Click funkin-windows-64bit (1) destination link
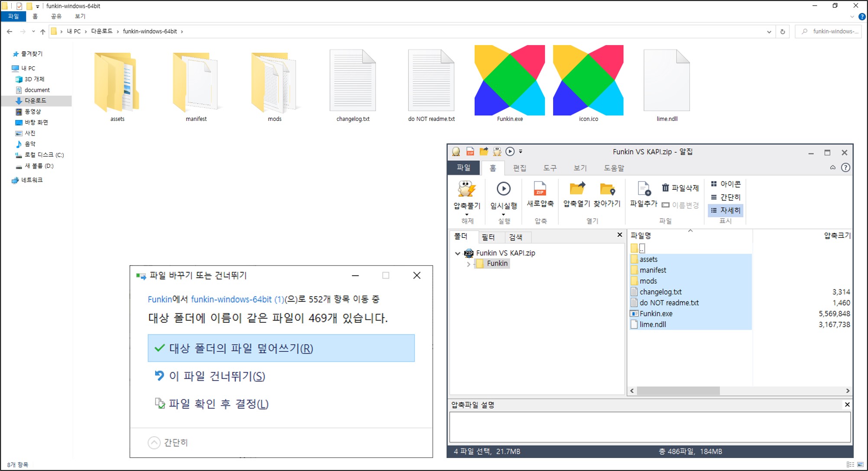The height and width of the screenshot is (471, 868). coord(237,299)
